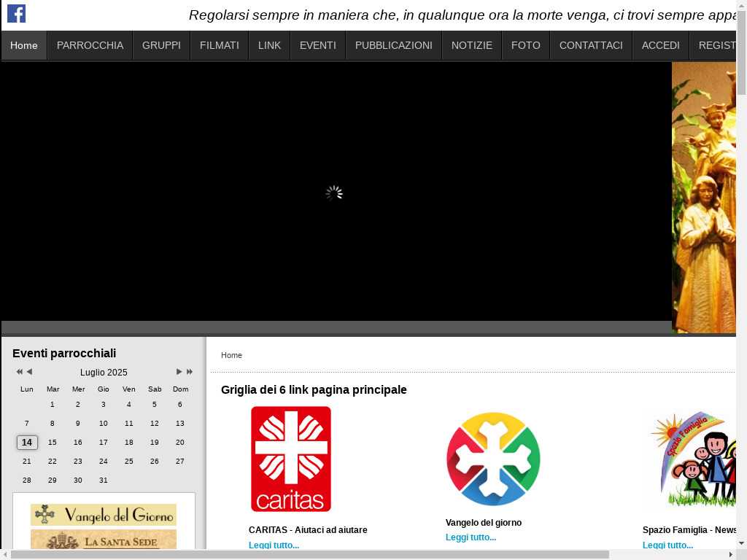Click the scroll left arrow

pyautogui.click(x=5, y=555)
